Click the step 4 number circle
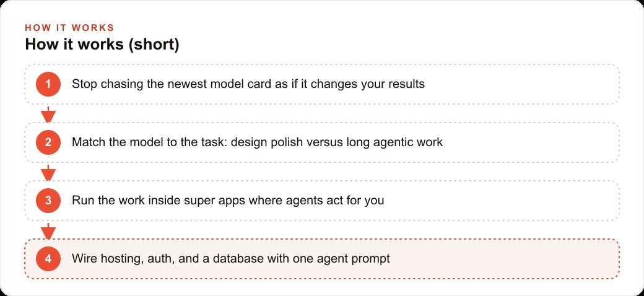Image resolution: width=644 pixels, height=296 pixels. click(x=48, y=259)
